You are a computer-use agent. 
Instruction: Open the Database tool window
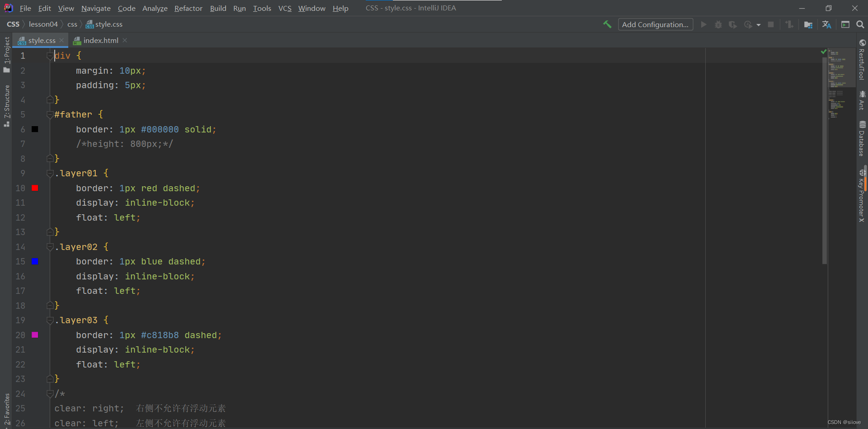(863, 140)
